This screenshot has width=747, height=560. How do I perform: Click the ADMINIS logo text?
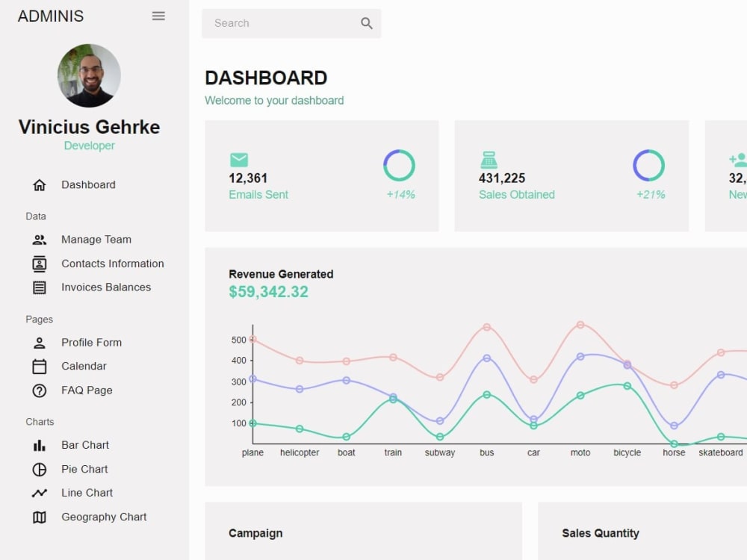coord(50,15)
